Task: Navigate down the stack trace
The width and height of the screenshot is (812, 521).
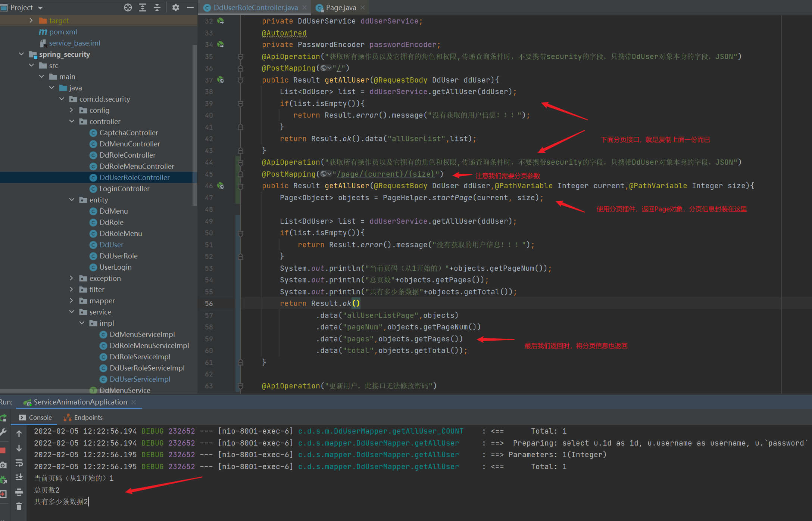Action: [x=19, y=448]
